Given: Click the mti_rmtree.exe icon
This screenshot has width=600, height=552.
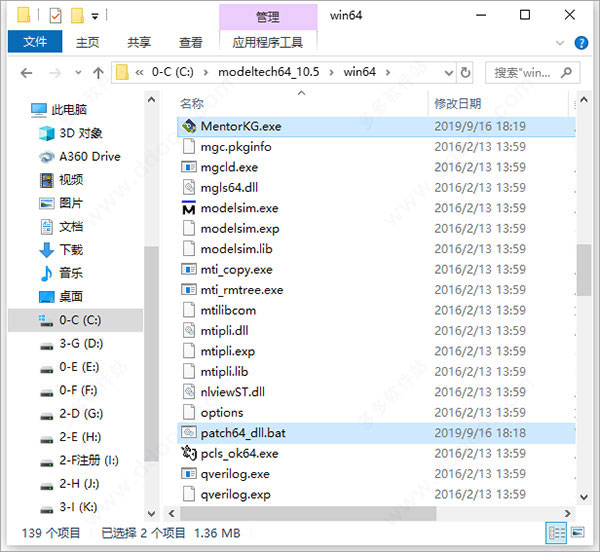Looking at the screenshot, I should (x=189, y=290).
